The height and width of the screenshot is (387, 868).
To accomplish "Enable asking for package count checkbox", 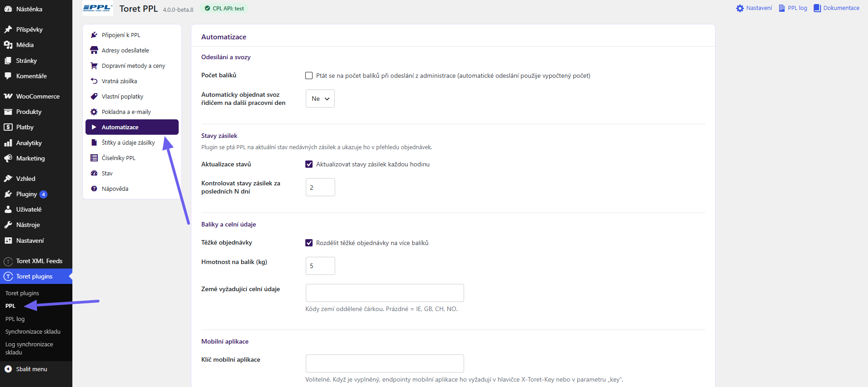I will pyautogui.click(x=309, y=76).
